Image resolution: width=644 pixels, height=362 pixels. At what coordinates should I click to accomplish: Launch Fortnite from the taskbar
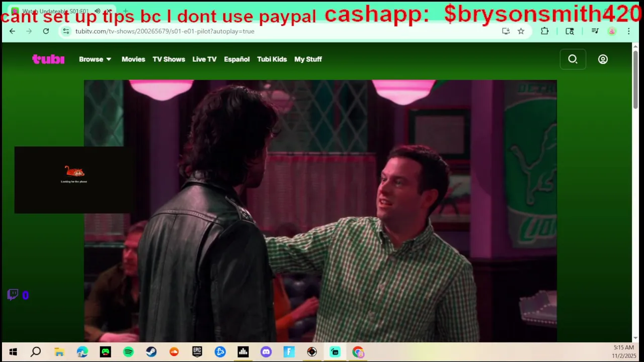tap(289, 352)
